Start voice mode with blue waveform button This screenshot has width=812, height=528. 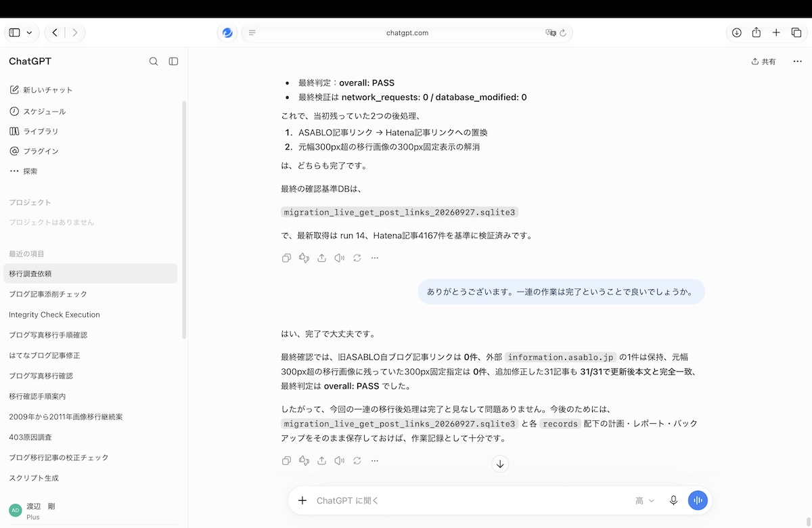click(x=698, y=501)
